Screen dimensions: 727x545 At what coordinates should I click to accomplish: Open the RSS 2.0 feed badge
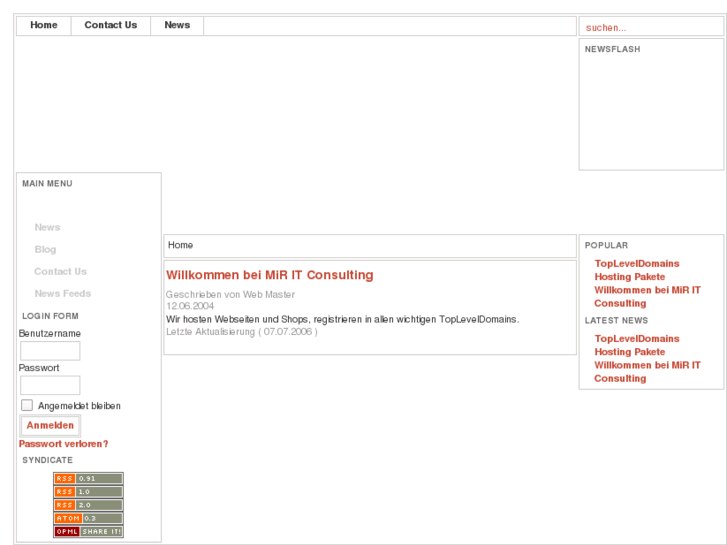click(x=89, y=505)
